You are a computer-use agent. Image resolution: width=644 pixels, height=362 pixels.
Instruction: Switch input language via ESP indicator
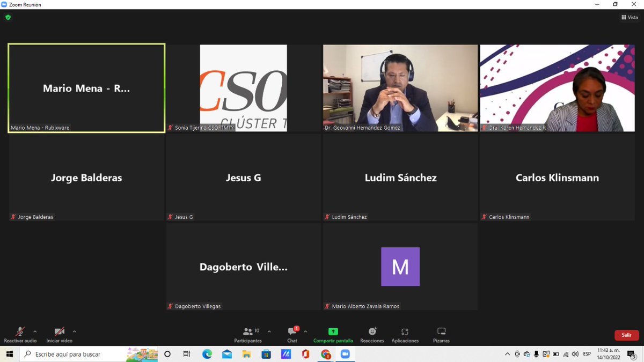(587, 354)
